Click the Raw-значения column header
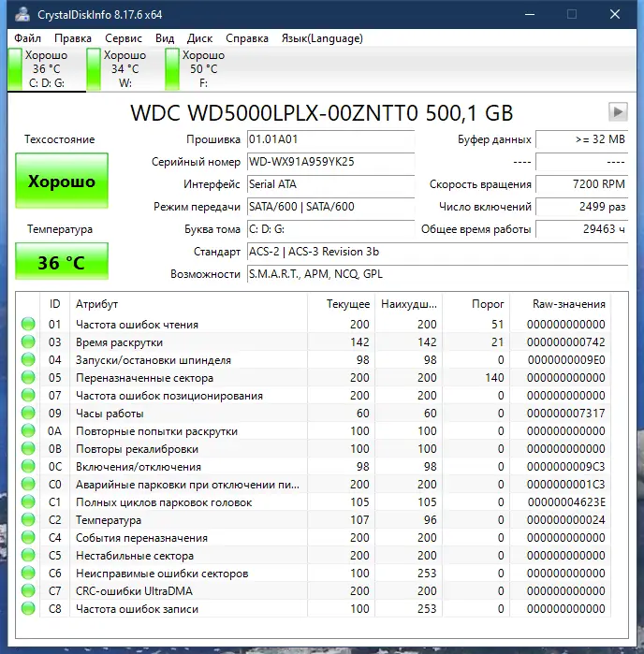The height and width of the screenshot is (654, 644). coord(560,304)
